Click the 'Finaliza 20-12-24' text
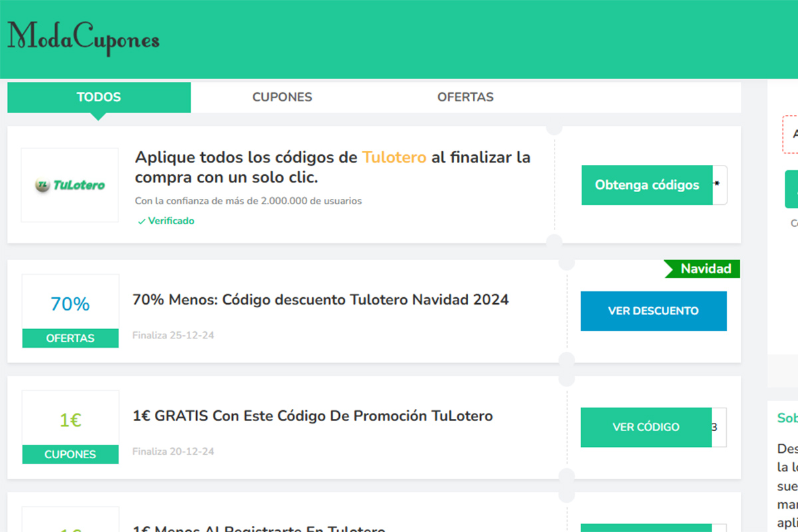This screenshot has width=798, height=532. pyautogui.click(x=173, y=452)
